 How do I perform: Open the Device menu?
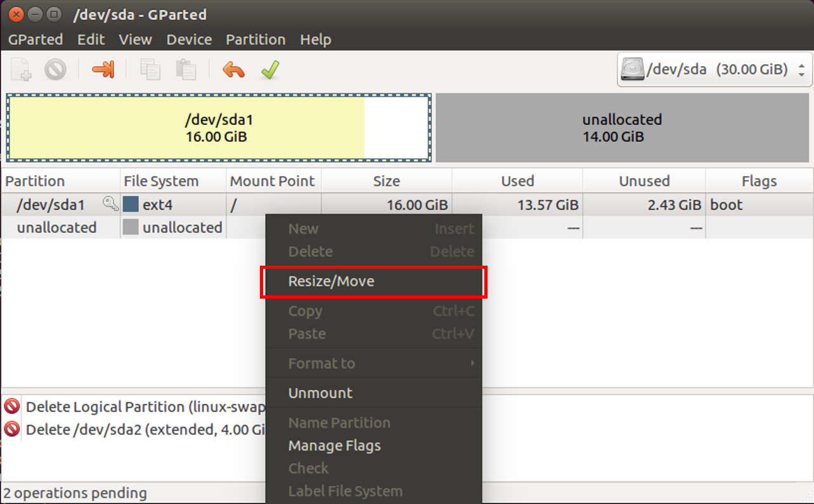coord(189,39)
